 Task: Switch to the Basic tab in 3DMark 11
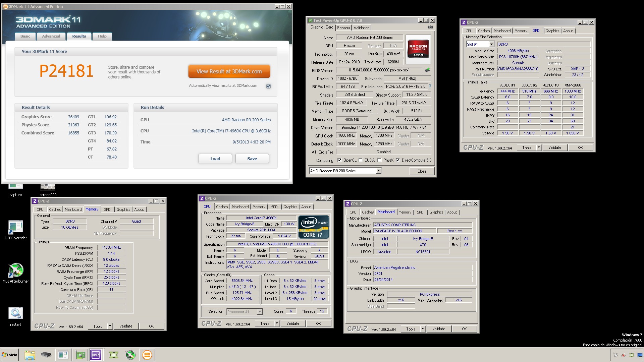pos(25,36)
